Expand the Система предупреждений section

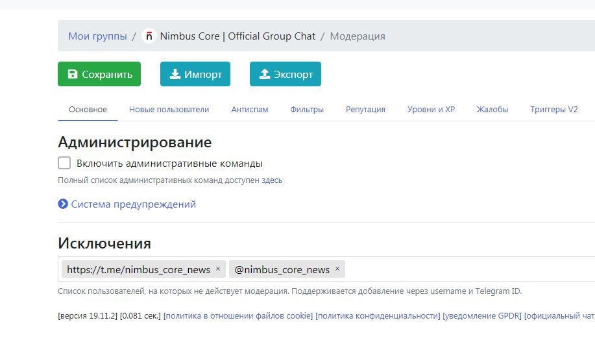133,204
